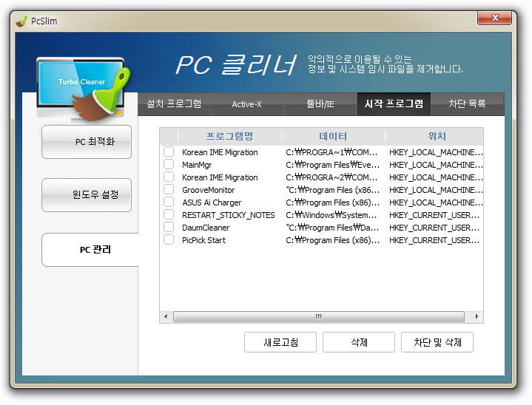
Task: Open the PC 최적화 section
Action: tap(87, 142)
